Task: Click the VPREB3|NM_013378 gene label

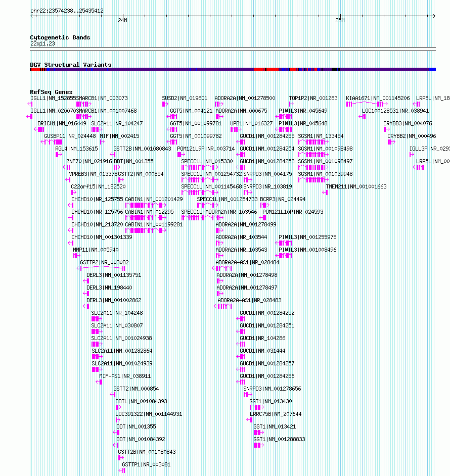Action: coord(93,174)
